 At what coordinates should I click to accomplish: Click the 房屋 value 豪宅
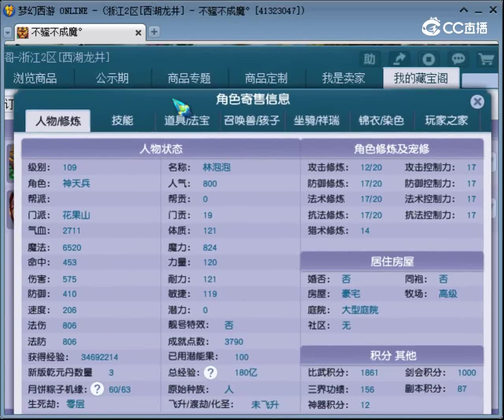click(x=351, y=294)
